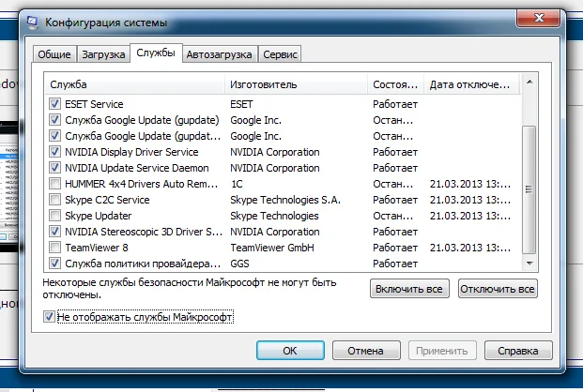Select the Службы tab
Screen dimensions: 583x392
point(156,53)
